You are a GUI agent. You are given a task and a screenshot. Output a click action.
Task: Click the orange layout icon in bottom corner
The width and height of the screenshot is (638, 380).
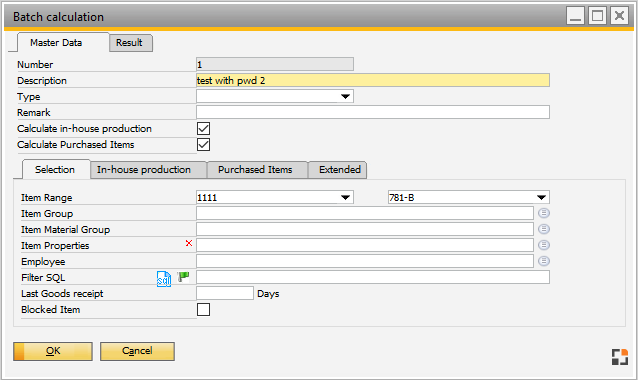pyautogui.click(x=620, y=357)
